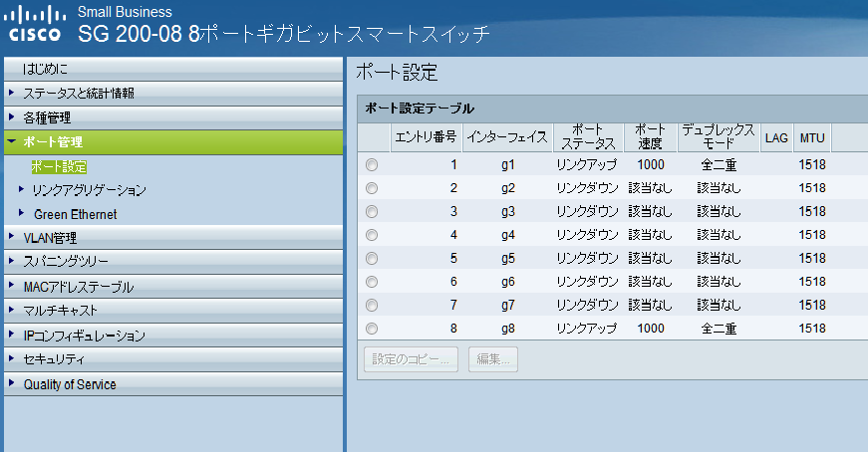Screen dimensions: 868x452
Task: Click interface cell g7
Action: pyautogui.click(x=507, y=305)
